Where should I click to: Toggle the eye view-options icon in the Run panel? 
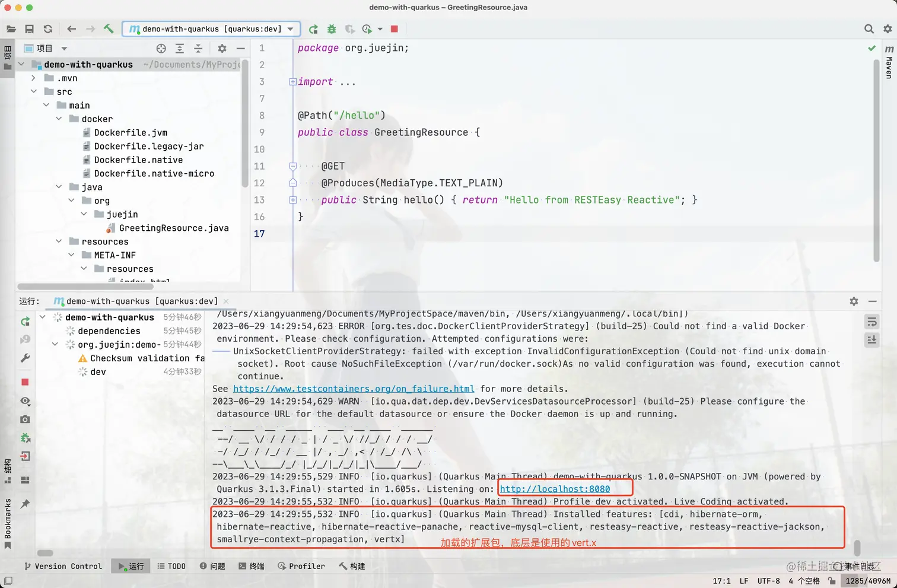[25, 401]
